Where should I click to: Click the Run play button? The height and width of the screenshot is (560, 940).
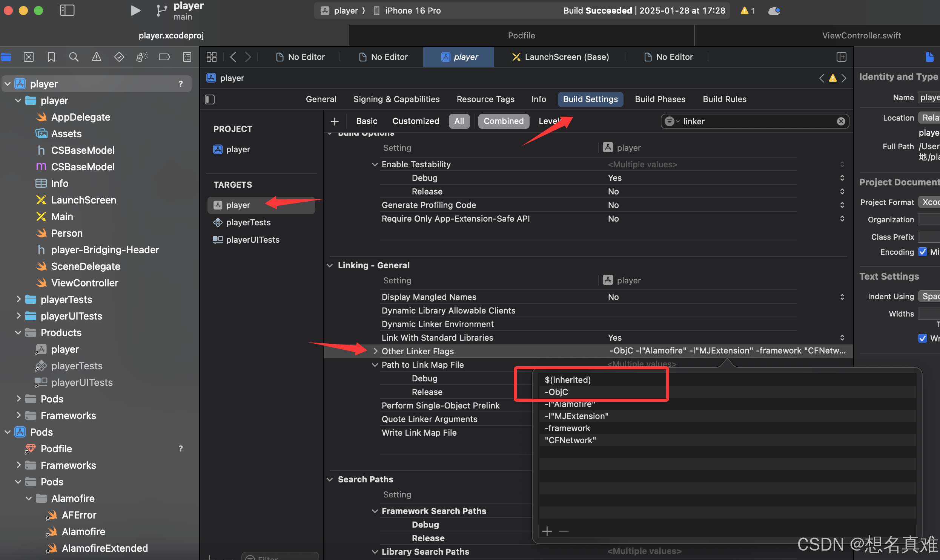pos(135,11)
